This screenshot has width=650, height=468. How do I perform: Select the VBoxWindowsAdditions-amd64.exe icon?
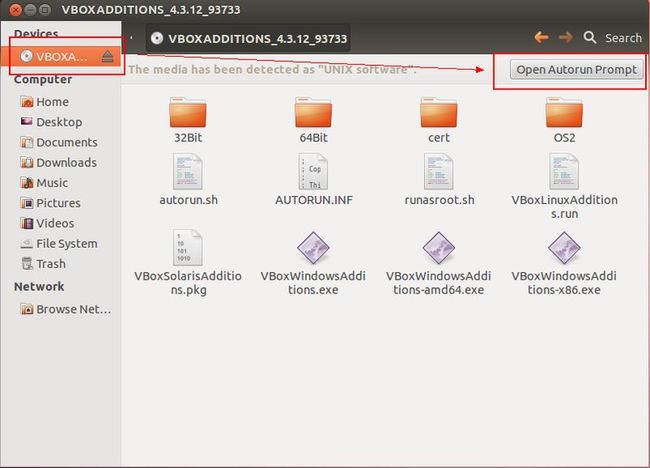click(439, 248)
